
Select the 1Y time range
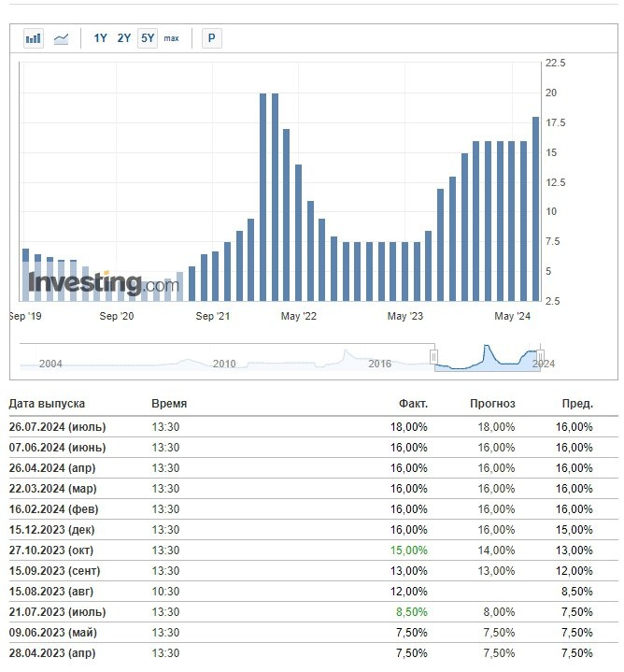100,38
